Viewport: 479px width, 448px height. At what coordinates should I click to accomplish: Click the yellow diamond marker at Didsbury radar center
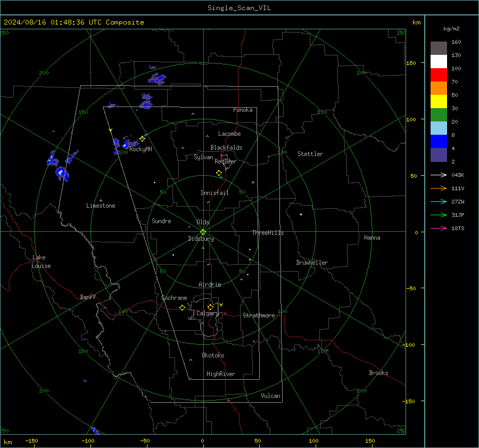coord(203,232)
